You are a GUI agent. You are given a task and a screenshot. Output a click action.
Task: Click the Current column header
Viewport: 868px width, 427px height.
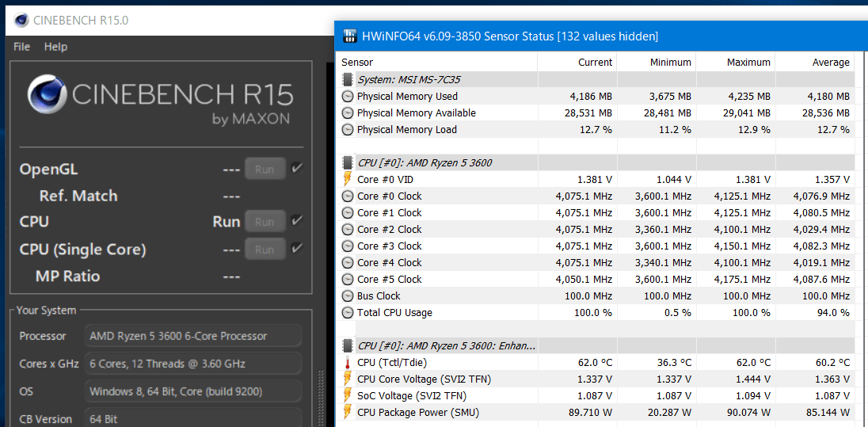577,62
